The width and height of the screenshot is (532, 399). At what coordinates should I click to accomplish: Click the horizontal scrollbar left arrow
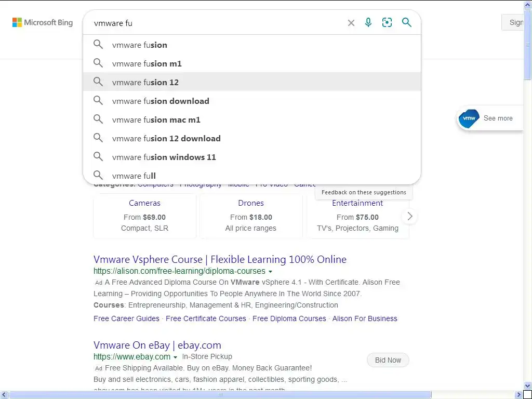click(x=4, y=395)
